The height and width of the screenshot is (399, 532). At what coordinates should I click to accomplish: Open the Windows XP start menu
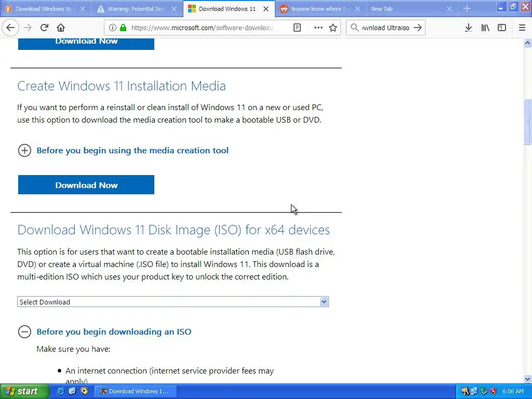pyautogui.click(x=24, y=391)
